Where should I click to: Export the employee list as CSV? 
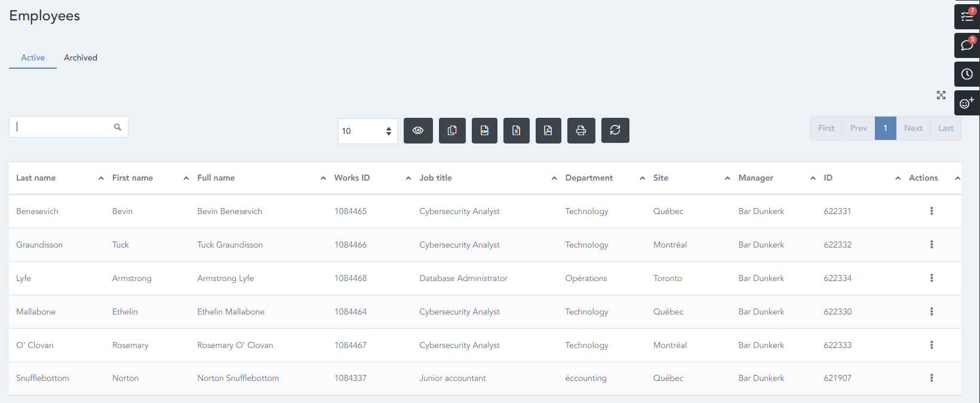[x=484, y=130]
